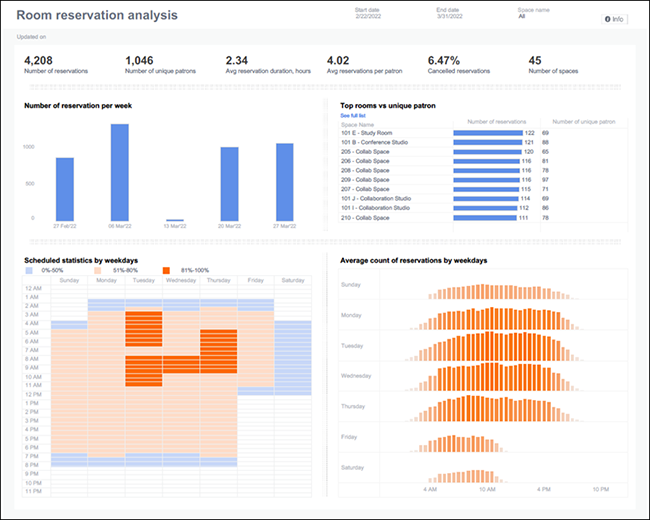Select the 101 E - Study Room row
The height and width of the screenshot is (520, 650).
tap(483, 133)
